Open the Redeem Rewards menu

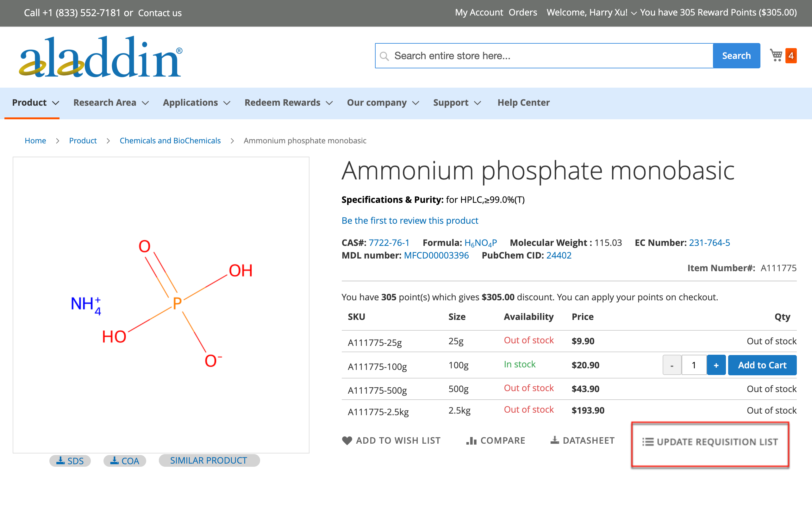pyautogui.click(x=288, y=103)
